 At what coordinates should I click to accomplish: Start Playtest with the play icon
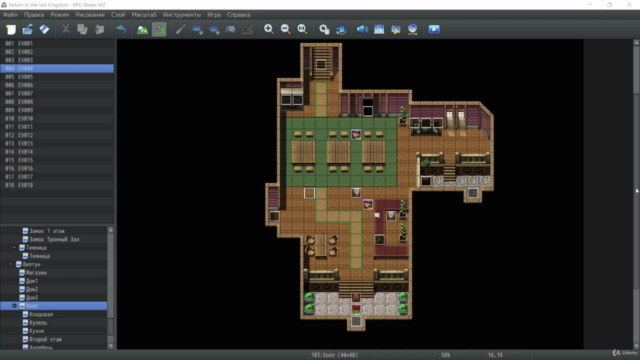434,29
